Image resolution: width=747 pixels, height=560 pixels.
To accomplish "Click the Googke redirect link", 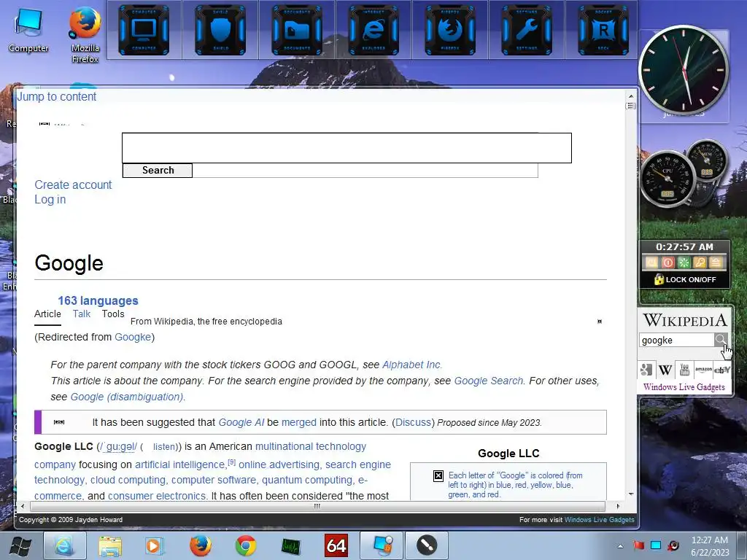I will click(x=133, y=337).
